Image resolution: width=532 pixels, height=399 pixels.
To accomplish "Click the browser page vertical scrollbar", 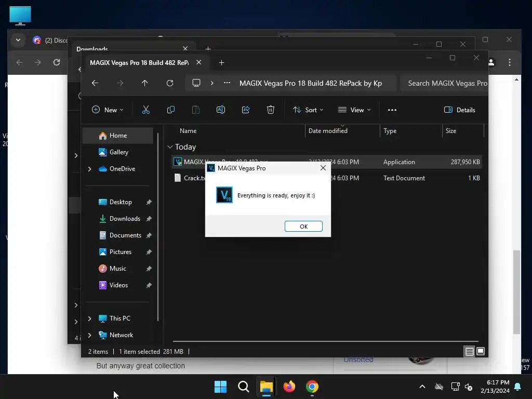I will pyautogui.click(x=517, y=292).
